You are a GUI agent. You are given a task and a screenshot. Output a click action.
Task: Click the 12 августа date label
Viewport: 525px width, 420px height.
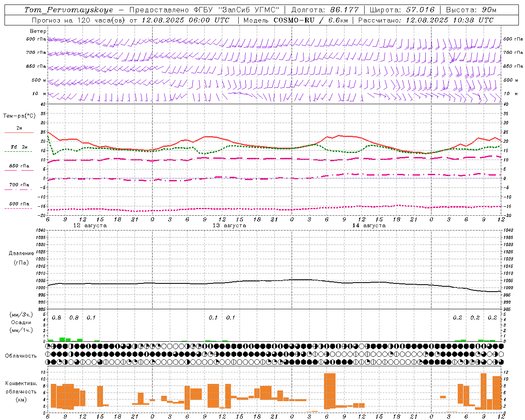pyautogui.click(x=90, y=226)
